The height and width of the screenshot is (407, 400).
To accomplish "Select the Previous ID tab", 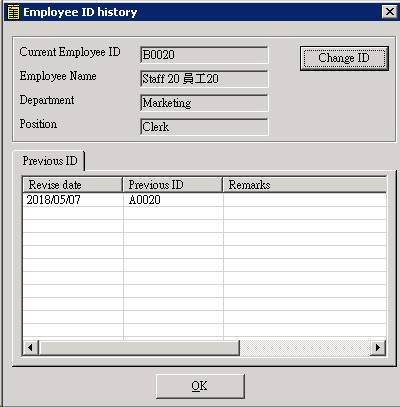I will point(49,161).
